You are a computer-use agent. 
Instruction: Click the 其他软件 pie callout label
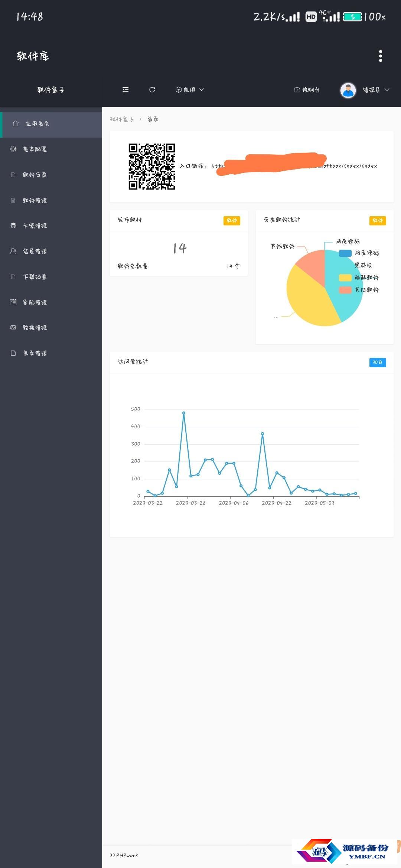tap(283, 246)
